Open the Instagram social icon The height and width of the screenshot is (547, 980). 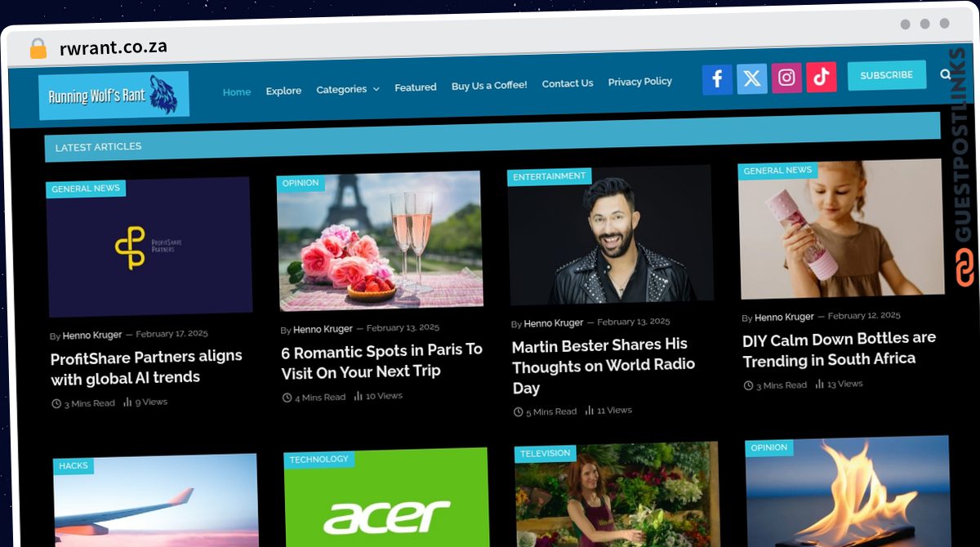786,78
